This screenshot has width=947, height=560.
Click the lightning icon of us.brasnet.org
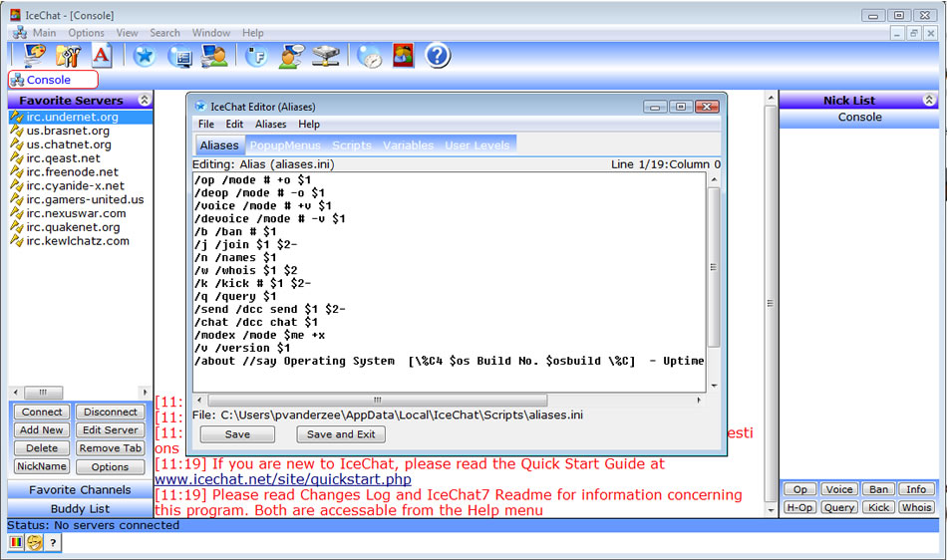[17, 131]
